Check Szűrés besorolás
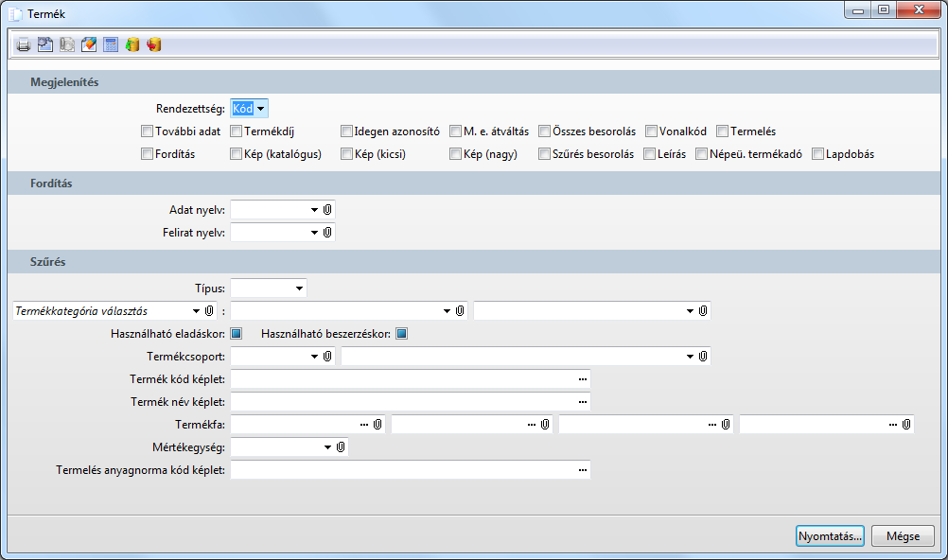Screen dimensions: 948x560 tap(544, 154)
